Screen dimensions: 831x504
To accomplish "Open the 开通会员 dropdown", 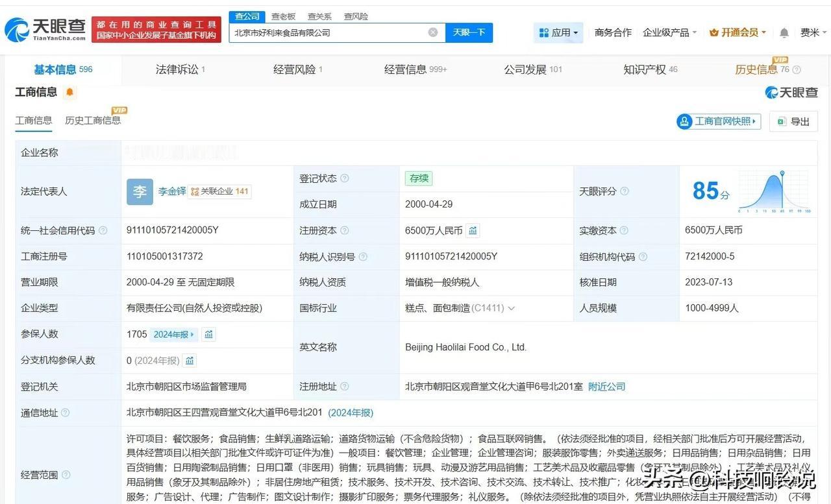I will (738, 32).
